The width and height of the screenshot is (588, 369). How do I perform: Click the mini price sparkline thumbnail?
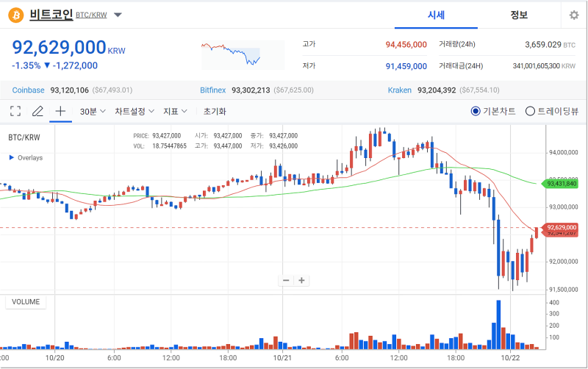coord(243,55)
